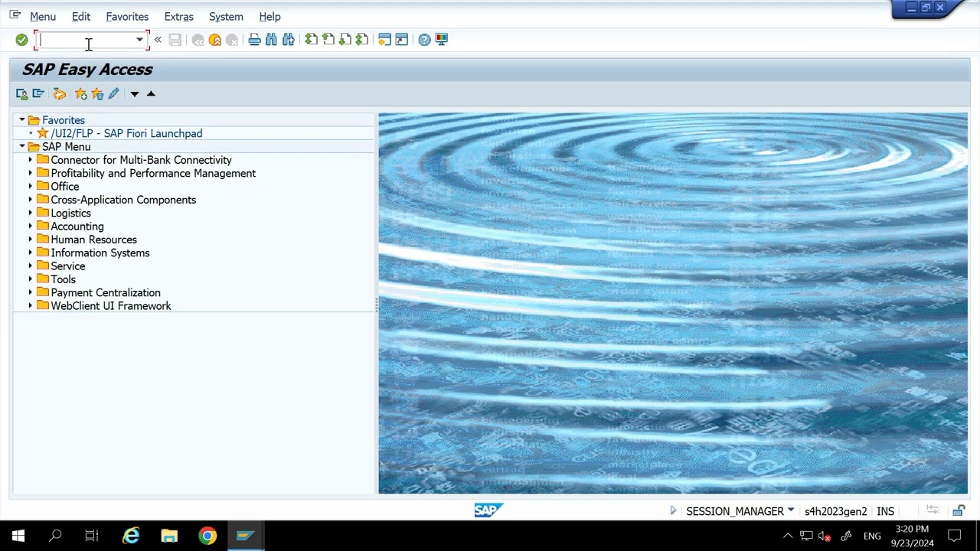Expand the Human Resources folder
This screenshot has width=980, height=551.
coord(31,240)
